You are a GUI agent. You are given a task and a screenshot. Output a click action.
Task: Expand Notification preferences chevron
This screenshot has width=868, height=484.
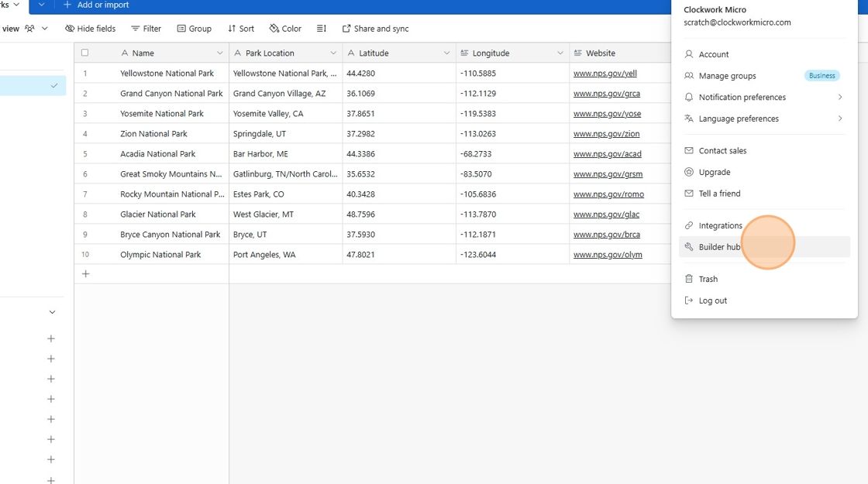point(840,98)
